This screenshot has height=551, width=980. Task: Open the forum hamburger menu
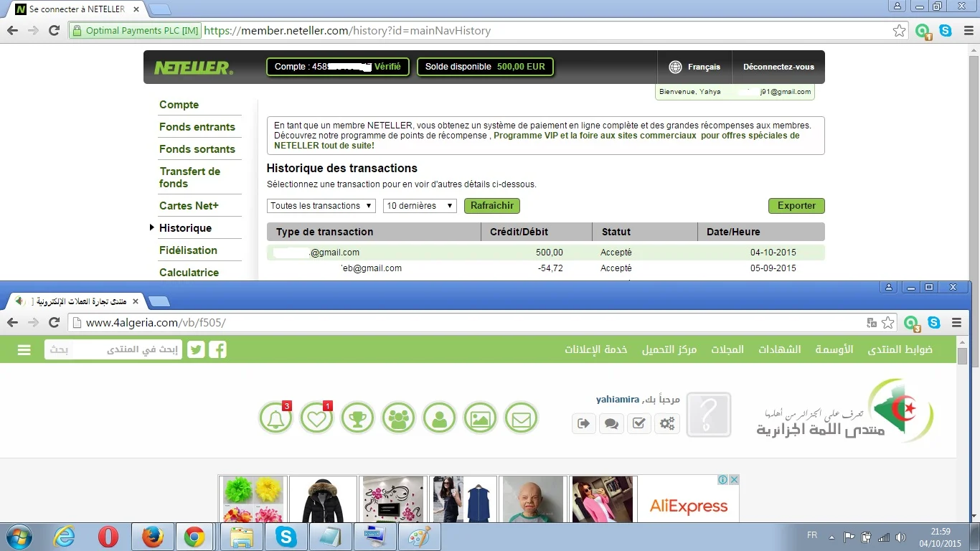coord(24,349)
